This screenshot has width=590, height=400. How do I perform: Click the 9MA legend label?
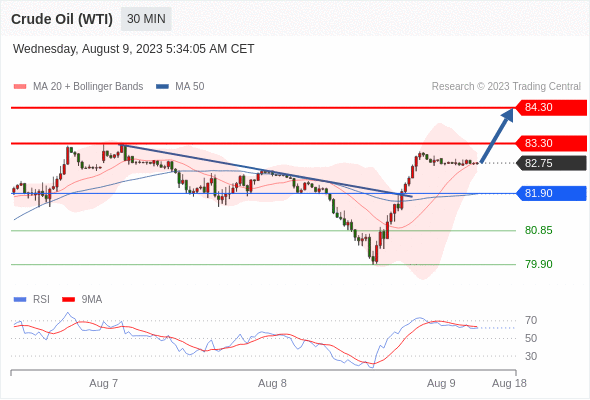click(92, 300)
